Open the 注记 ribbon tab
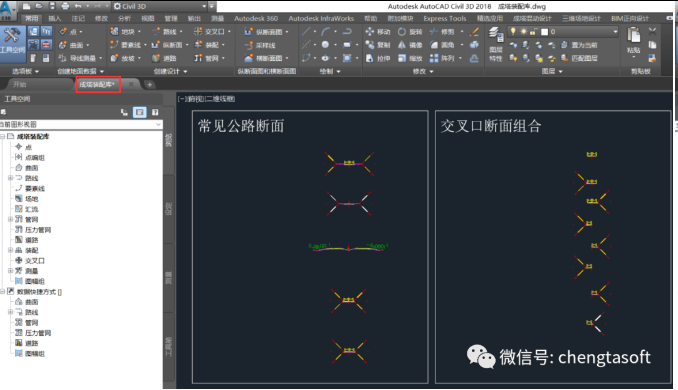678x390 pixels. [x=78, y=18]
